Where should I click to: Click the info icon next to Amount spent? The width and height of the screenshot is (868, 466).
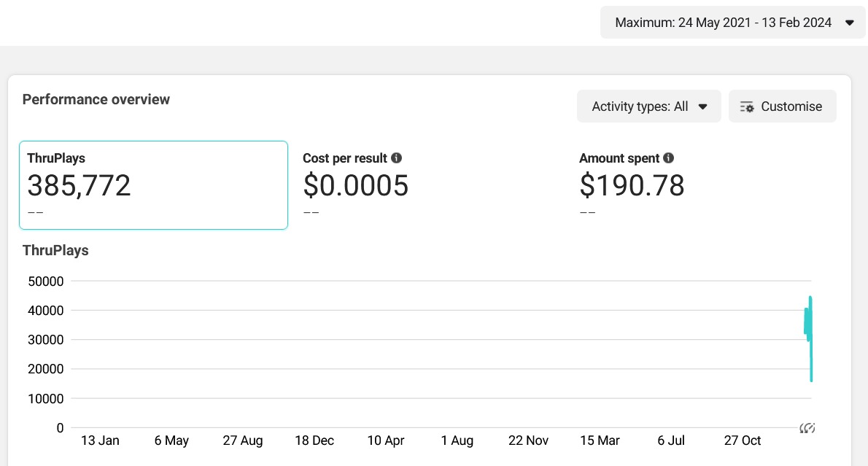[668, 158]
